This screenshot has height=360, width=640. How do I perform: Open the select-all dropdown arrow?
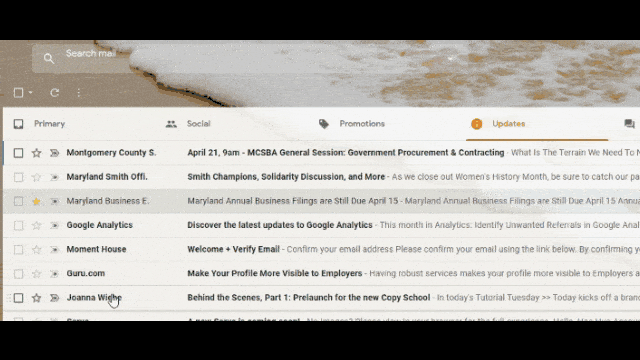[x=31, y=93]
